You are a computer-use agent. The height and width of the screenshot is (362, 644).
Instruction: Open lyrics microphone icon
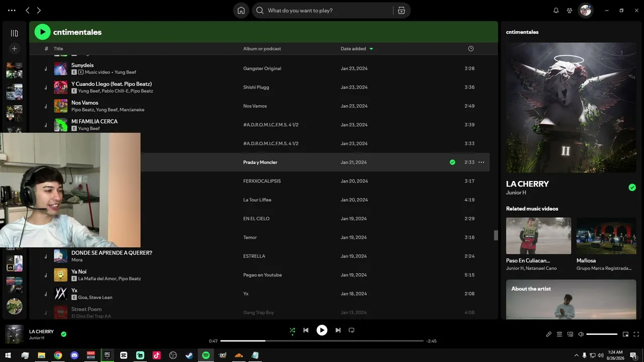point(549,334)
